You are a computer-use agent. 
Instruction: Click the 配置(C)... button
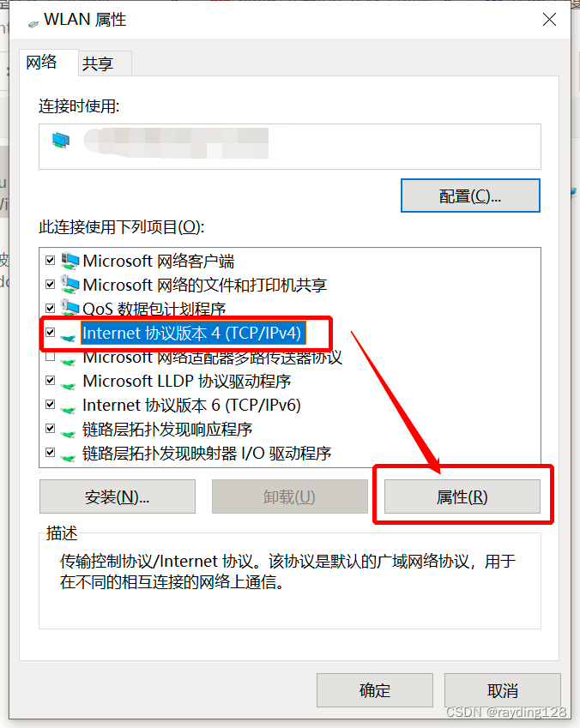(x=470, y=196)
